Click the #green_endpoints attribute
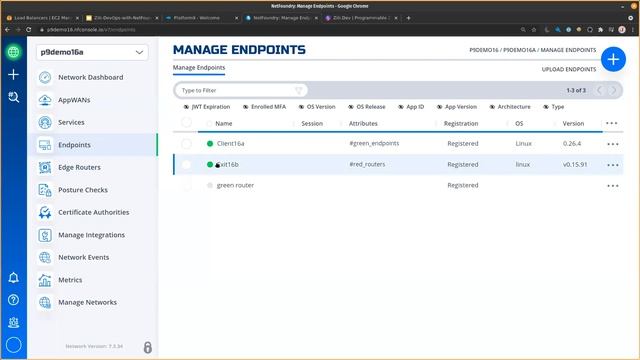The image size is (640, 360). click(374, 143)
